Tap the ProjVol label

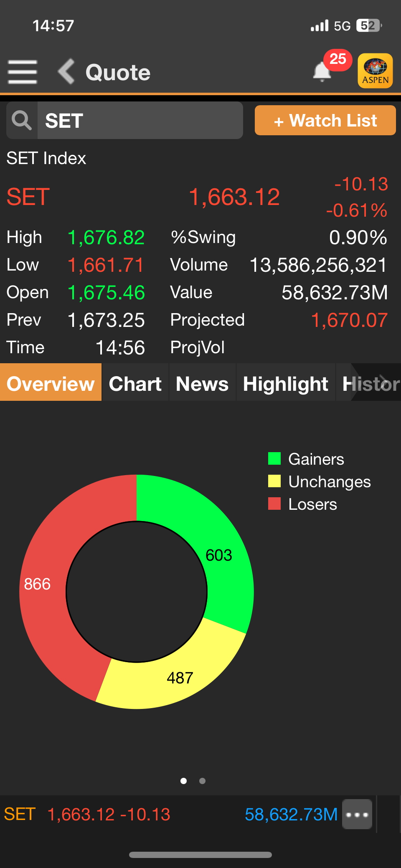click(198, 347)
